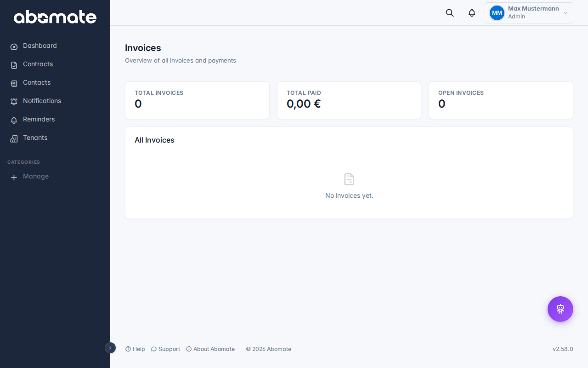
Task: Click the Abomate logo
Action: point(55,17)
